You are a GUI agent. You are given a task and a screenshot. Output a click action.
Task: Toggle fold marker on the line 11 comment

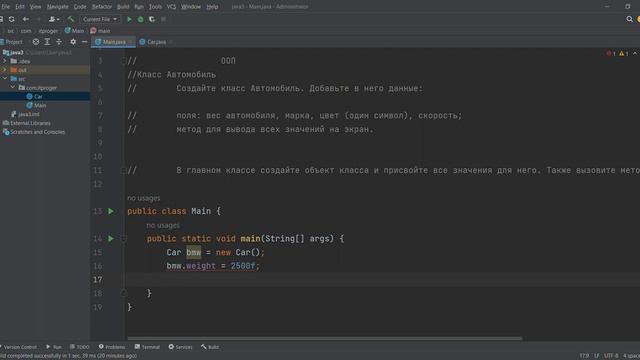pos(123,170)
